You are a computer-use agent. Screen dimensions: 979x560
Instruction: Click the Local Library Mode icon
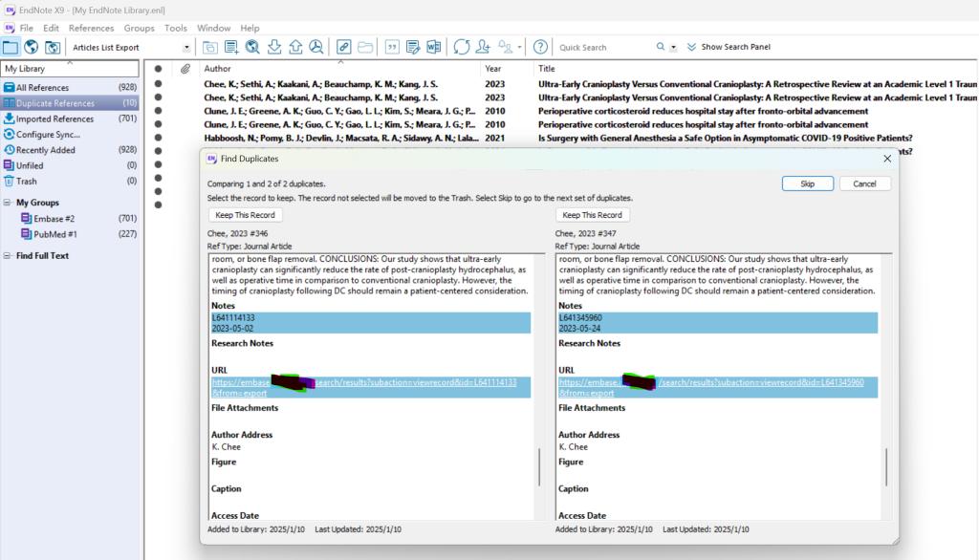(11, 47)
